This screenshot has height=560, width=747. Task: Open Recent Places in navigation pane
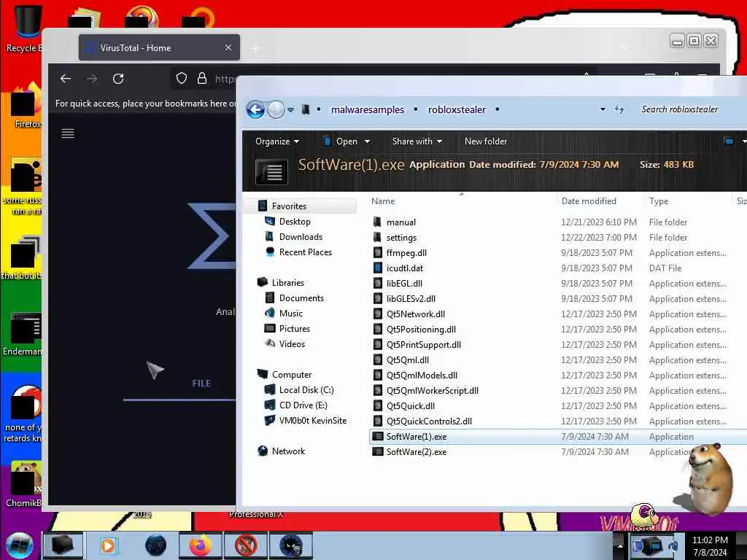coord(306,252)
